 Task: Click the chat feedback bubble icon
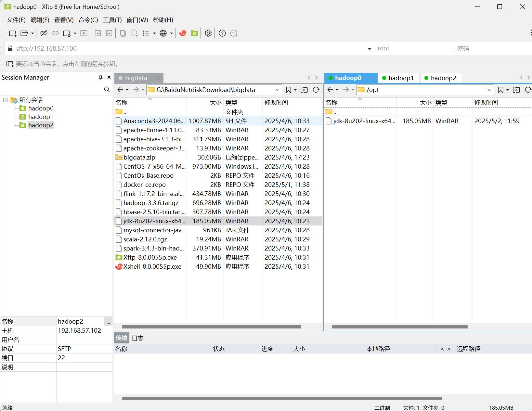tap(234, 33)
